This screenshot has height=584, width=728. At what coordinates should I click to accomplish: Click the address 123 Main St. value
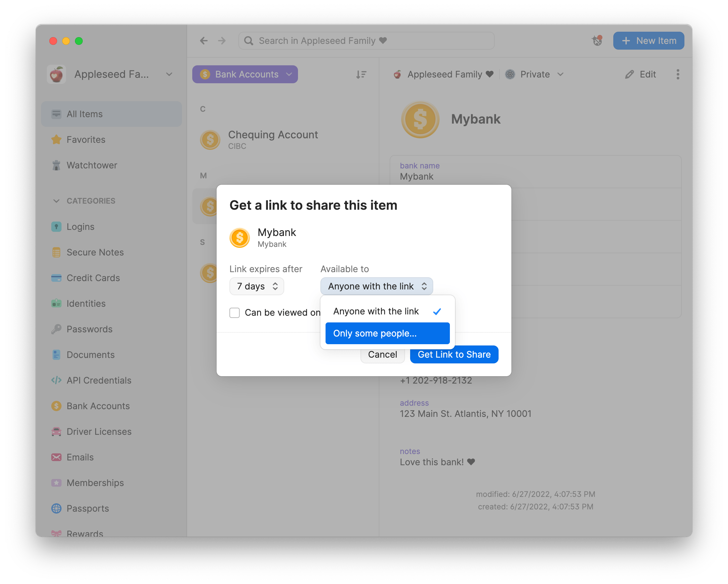click(465, 414)
